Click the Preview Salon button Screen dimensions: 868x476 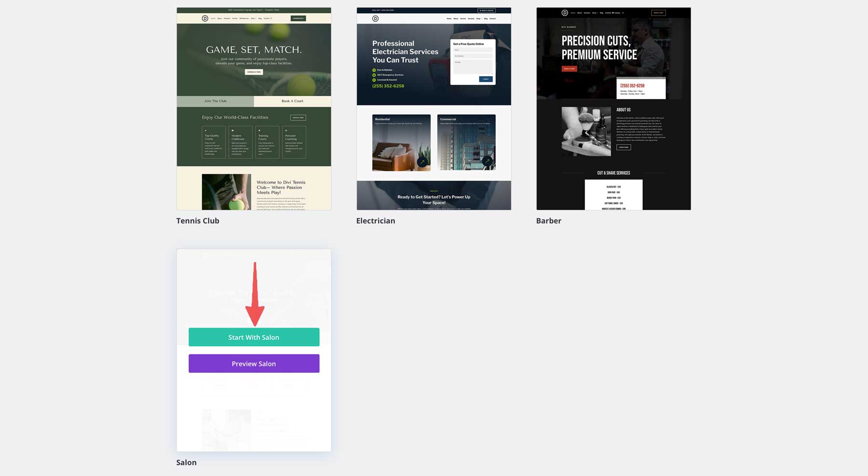[x=254, y=363]
